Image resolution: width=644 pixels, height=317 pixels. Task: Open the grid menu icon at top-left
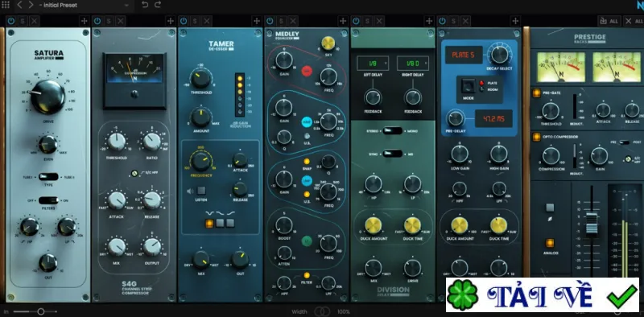(6, 5)
